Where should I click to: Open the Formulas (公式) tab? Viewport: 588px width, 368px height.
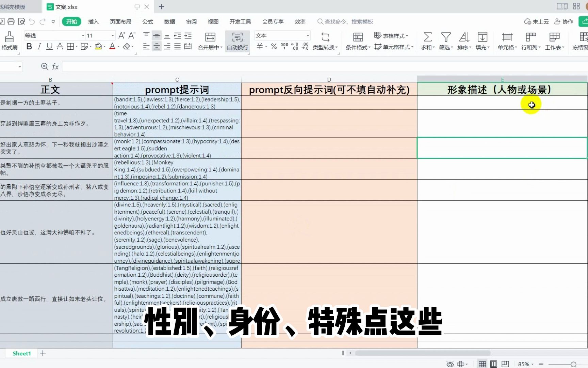(148, 21)
